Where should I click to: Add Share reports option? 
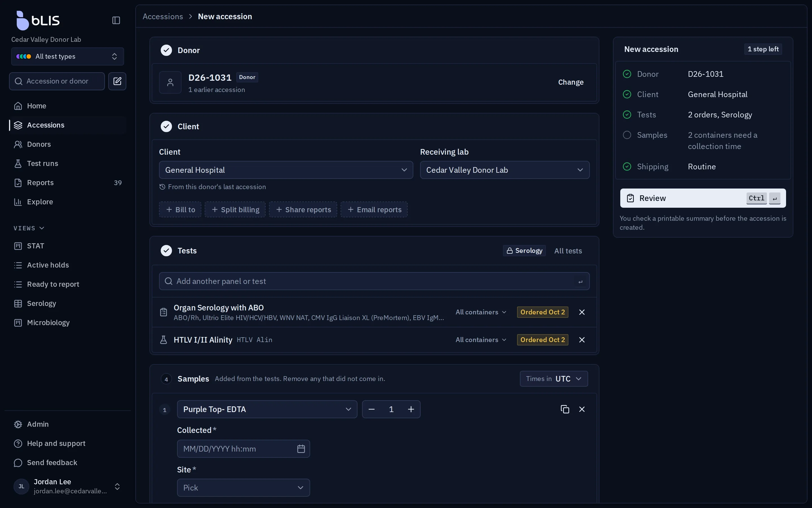(303, 210)
